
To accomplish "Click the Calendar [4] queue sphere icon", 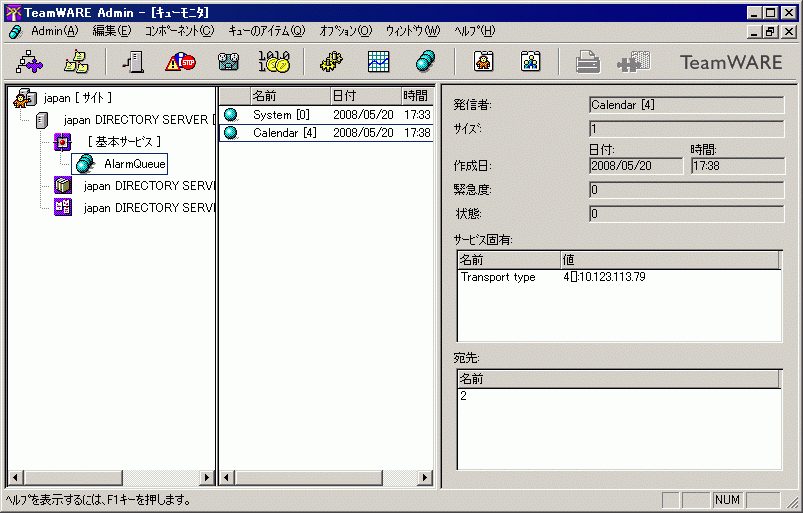I will [231, 133].
